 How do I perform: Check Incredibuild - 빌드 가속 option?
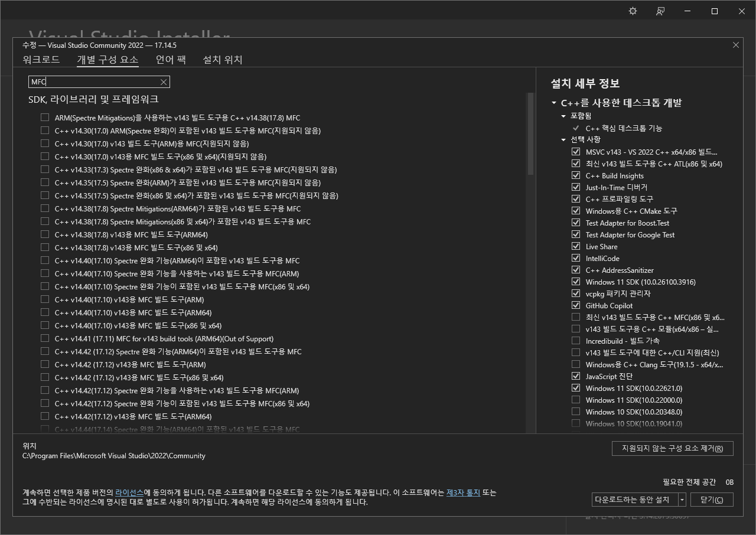[x=576, y=341]
